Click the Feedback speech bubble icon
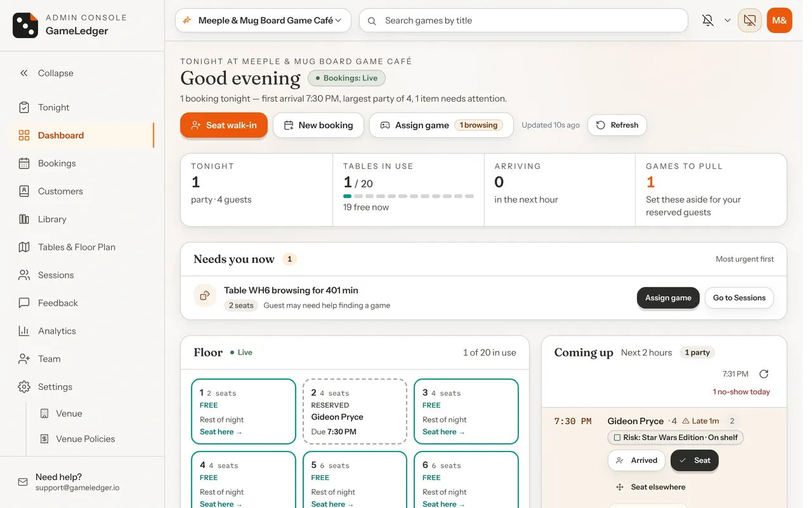Screen dimensions: 812x508 tap(24, 303)
